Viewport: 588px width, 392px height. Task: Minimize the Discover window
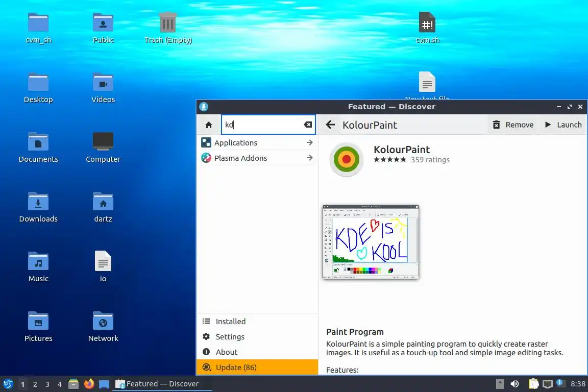[x=559, y=107]
